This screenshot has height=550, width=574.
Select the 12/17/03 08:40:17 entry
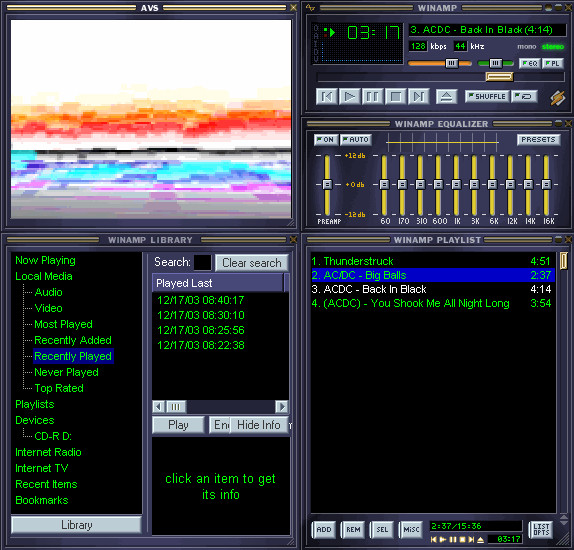201,300
